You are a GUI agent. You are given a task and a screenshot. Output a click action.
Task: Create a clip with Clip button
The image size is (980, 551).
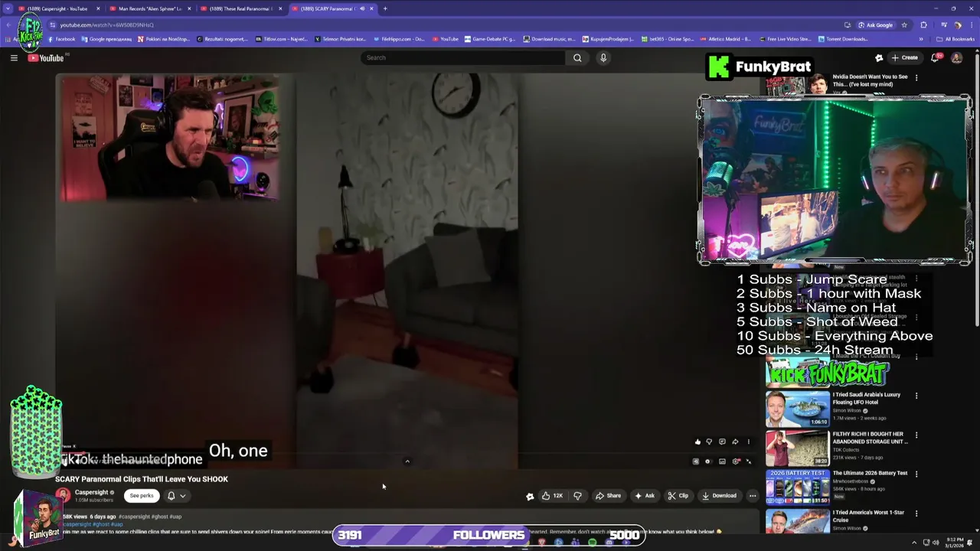[678, 496]
